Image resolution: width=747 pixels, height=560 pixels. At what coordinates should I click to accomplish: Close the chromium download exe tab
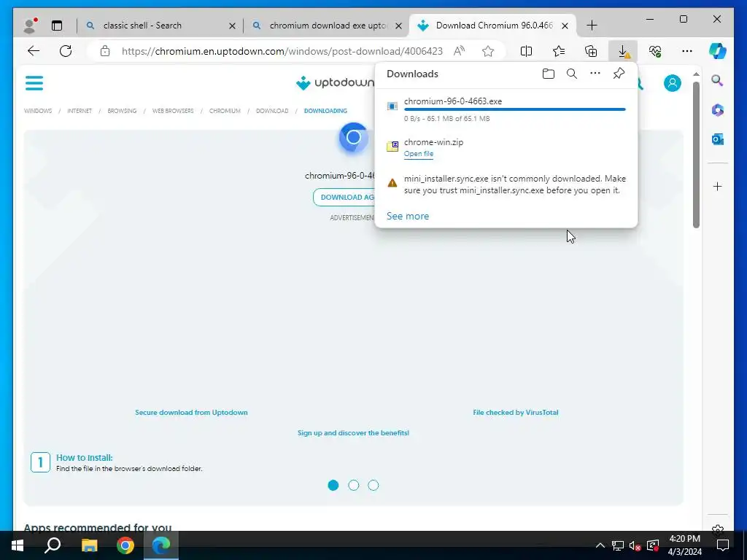click(x=399, y=26)
